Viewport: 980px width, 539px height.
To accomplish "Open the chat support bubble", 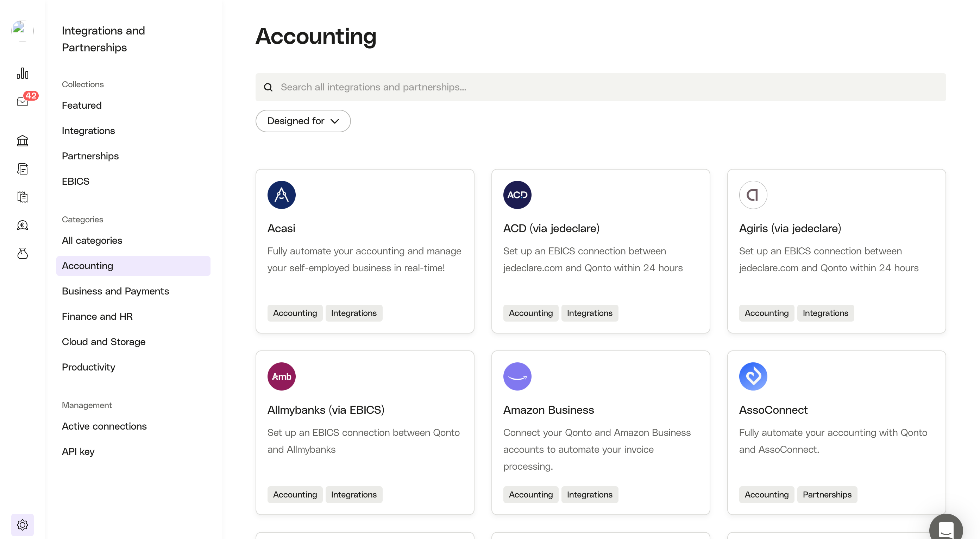I will (946, 528).
